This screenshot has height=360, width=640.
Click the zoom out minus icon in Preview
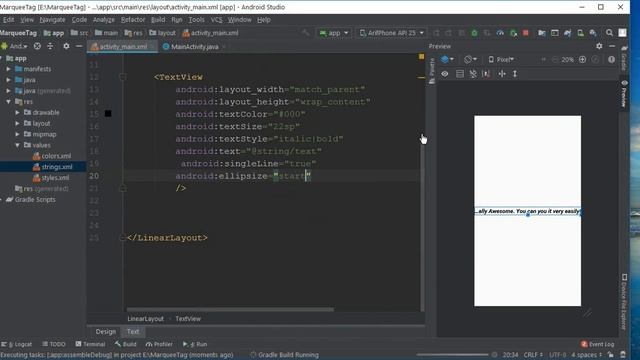point(555,60)
